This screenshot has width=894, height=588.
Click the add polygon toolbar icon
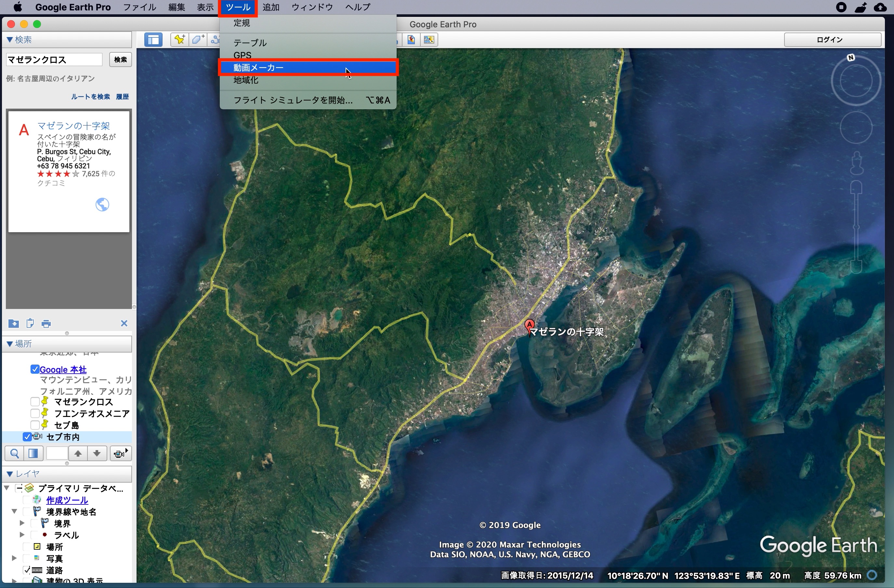[x=198, y=40]
